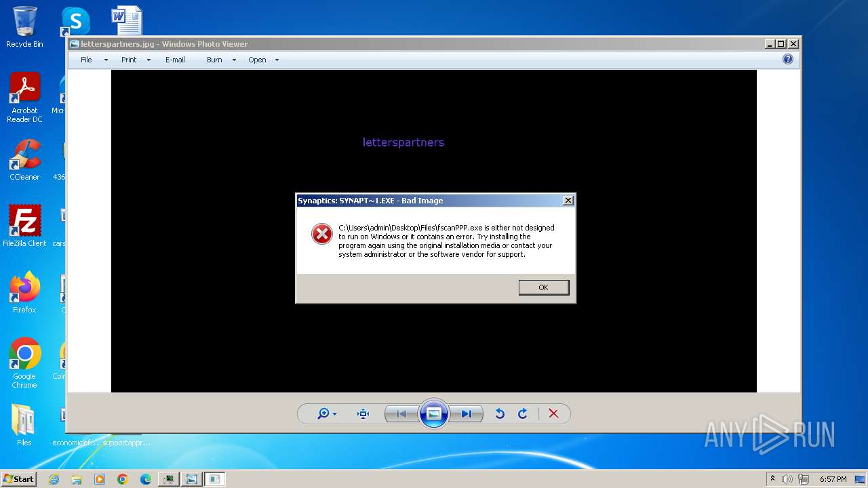
Task: Click the letterspartners text in the image
Action: 403,142
